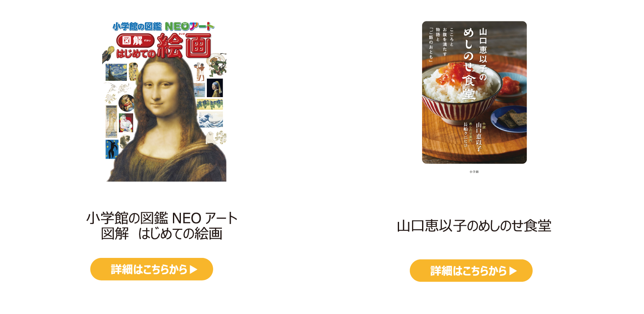Open the 図解 はじめての絵画 book cover
This screenshot has width=644, height=314.
pyautogui.click(x=164, y=101)
